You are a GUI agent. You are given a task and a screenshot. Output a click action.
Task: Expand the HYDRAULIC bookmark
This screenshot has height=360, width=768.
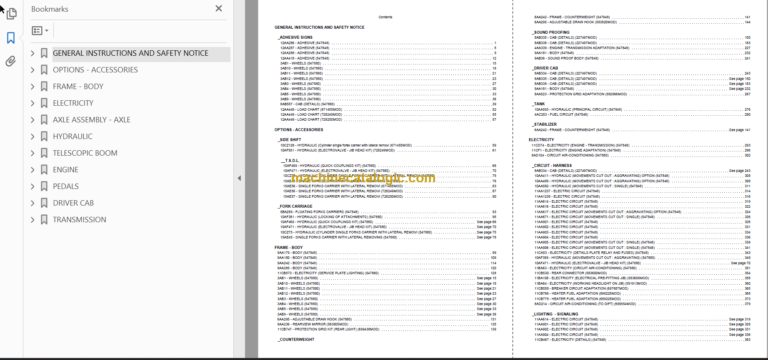pos(33,137)
